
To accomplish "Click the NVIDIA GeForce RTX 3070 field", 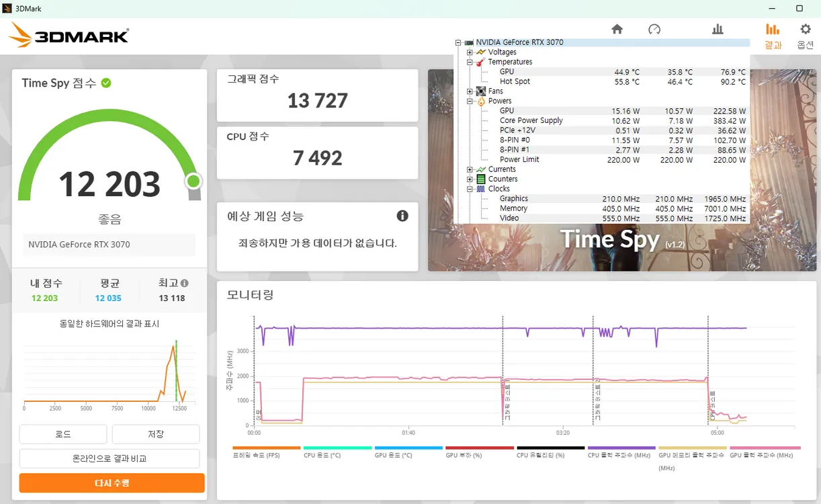I will [110, 245].
